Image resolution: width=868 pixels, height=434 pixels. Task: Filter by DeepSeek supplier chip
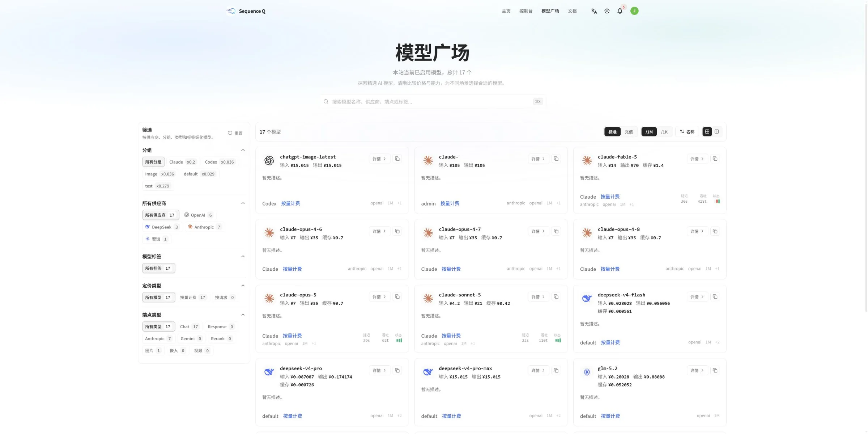[x=162, y=227]
